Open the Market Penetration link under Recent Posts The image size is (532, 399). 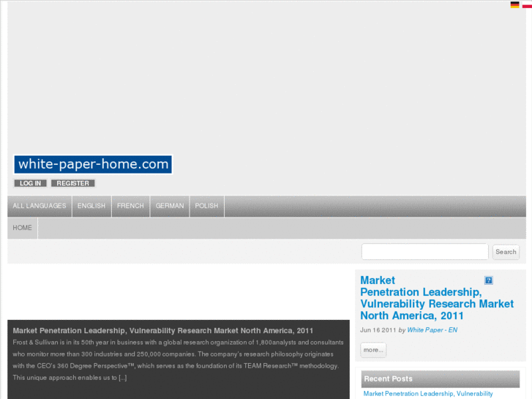428,394
